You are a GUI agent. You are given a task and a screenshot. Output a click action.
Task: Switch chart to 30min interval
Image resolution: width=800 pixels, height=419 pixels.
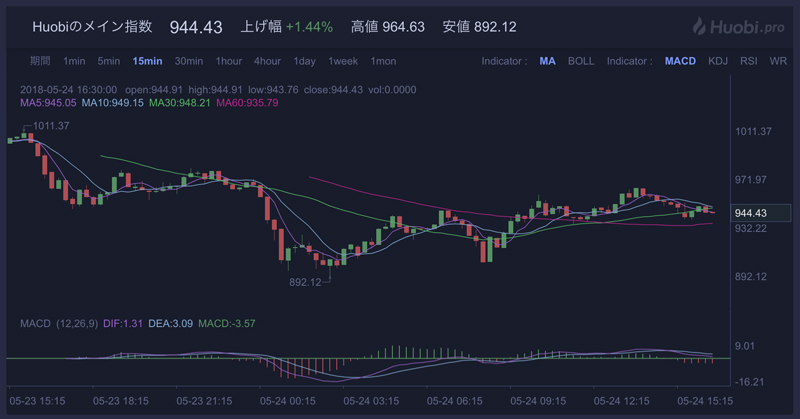click(x=189, y=61)
